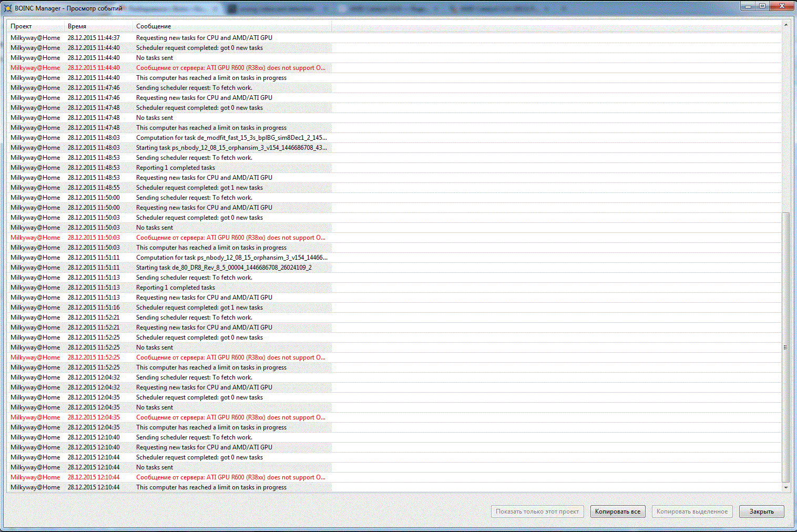Click the "Копировать все" button

[x=618, y=511]
